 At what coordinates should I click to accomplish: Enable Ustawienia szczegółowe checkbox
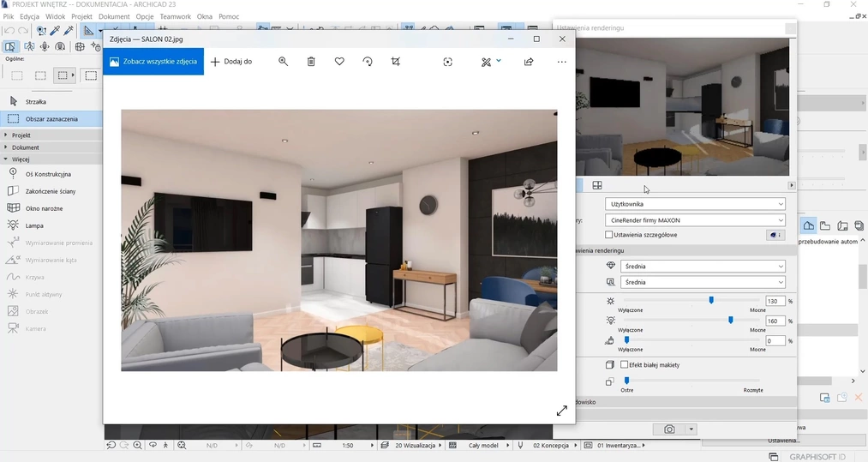609,235
